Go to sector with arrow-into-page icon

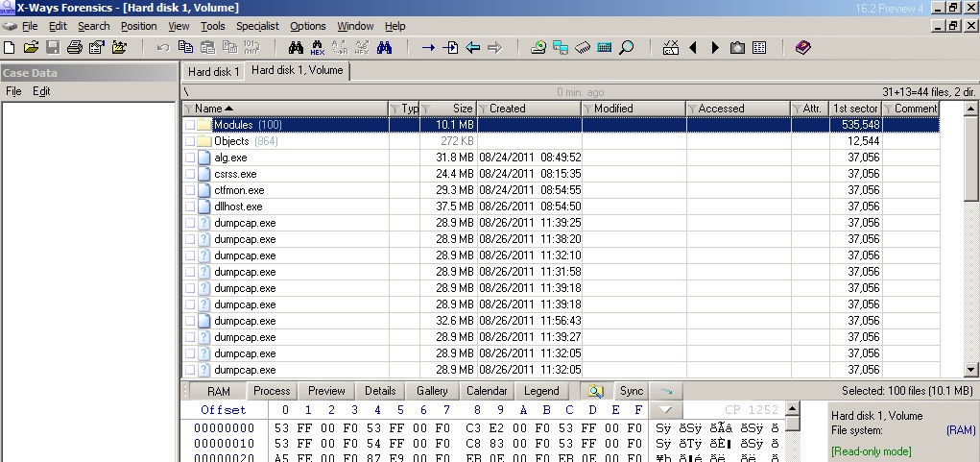coord(450,47)
